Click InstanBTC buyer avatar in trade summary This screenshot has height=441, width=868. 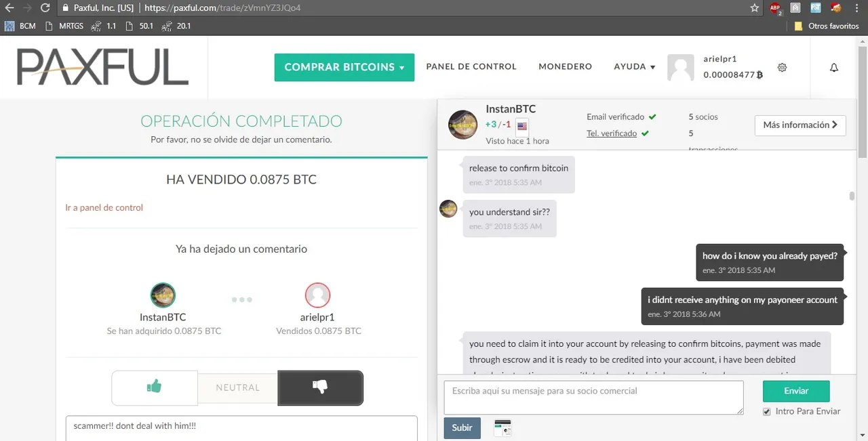[163, 295]
